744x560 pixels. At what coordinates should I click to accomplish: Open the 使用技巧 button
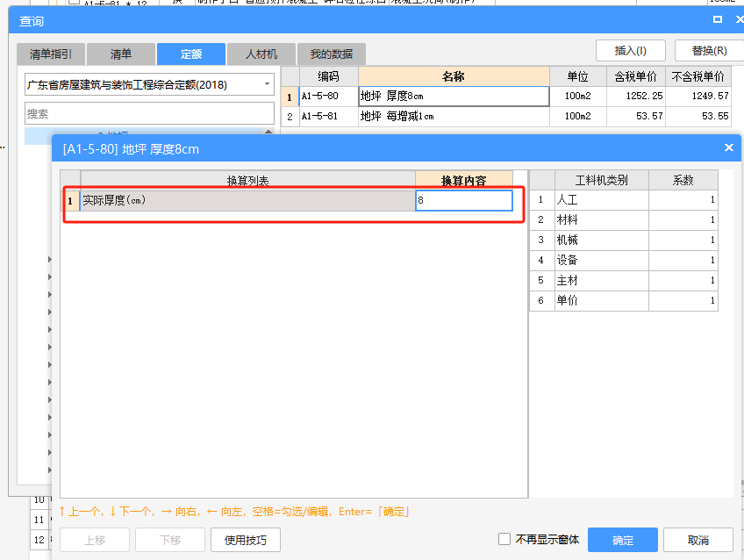246,540
